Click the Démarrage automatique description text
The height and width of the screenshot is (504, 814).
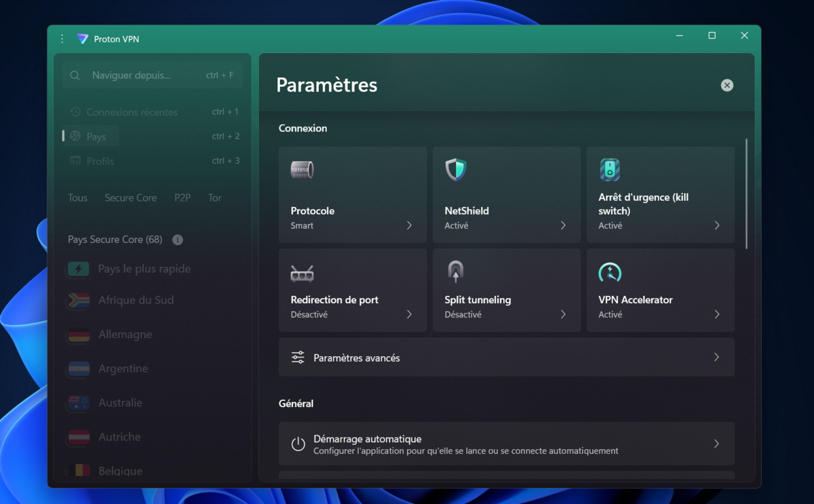pos(465,451)
